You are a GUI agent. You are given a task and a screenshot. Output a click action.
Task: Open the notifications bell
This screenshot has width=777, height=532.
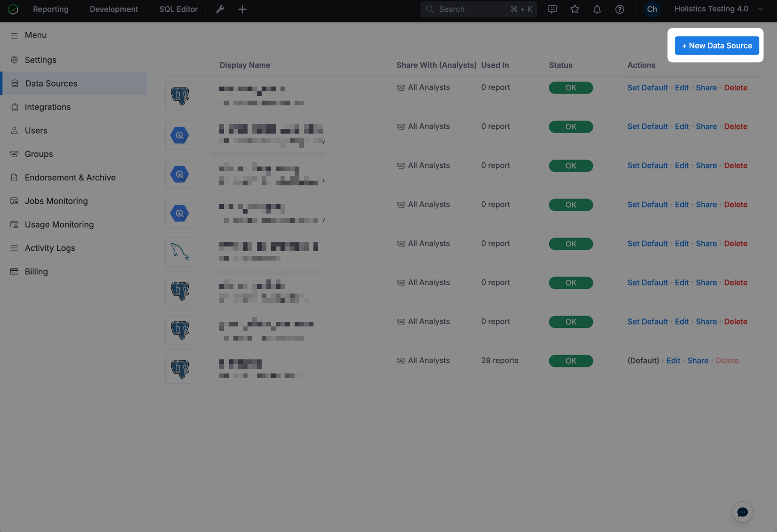click(597, 9)
